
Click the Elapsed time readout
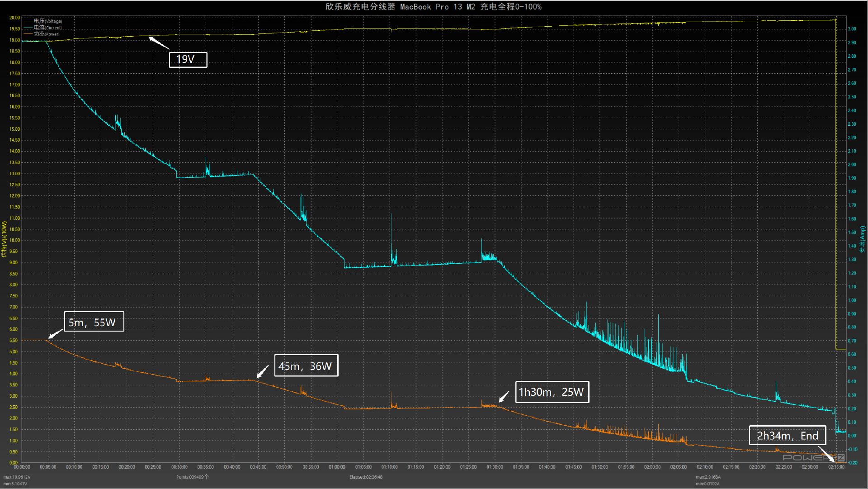[x=366, y=477]
